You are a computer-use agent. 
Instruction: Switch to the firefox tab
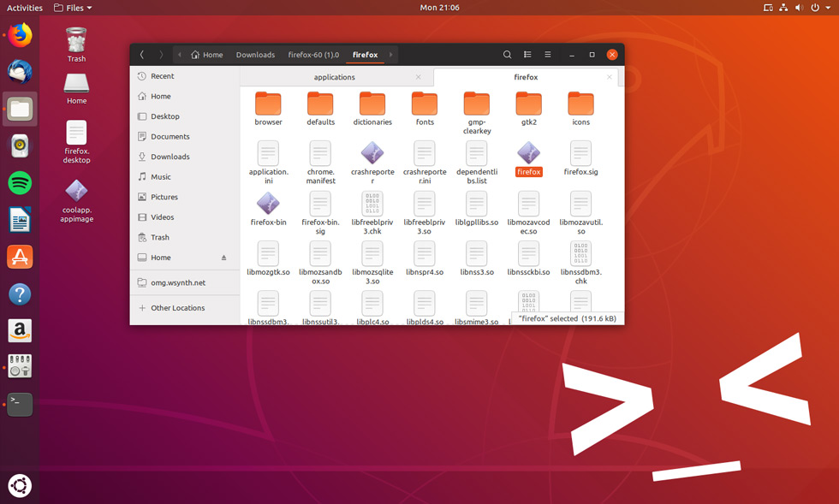coord(526,77)
